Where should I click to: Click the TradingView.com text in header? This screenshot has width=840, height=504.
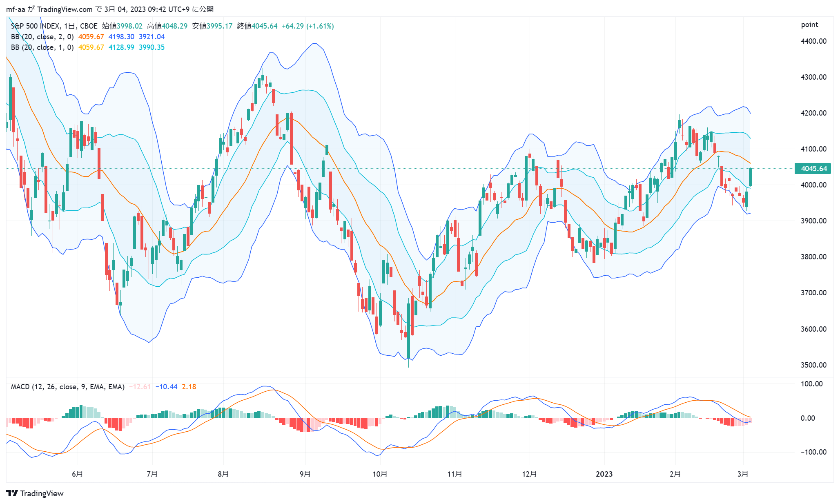click(x=65, y=9)
